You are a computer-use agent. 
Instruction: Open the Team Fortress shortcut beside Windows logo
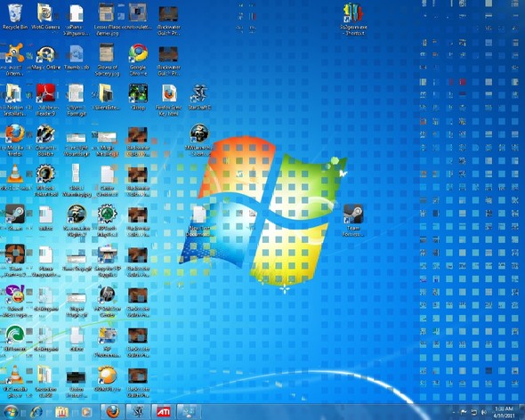[x=353, y=221]
